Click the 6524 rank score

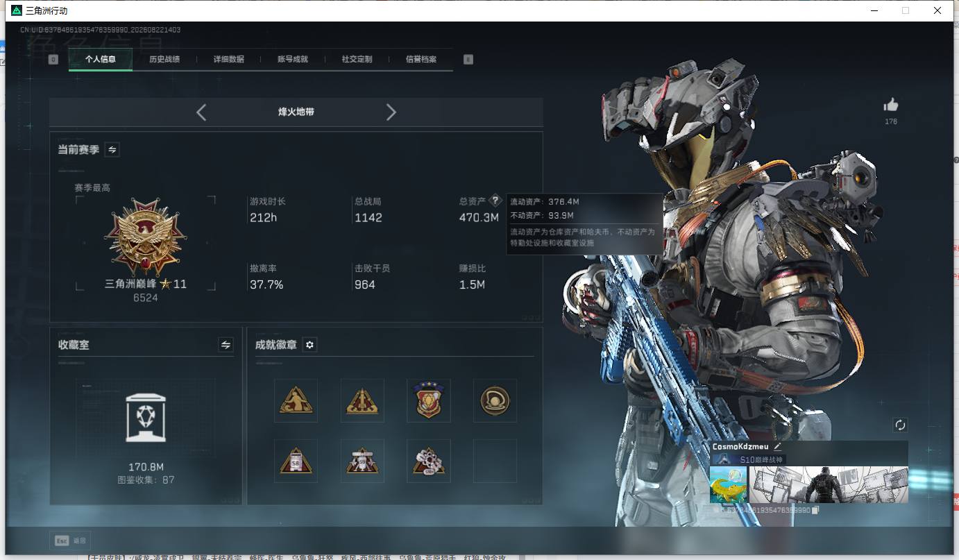(x=146, y=298)
